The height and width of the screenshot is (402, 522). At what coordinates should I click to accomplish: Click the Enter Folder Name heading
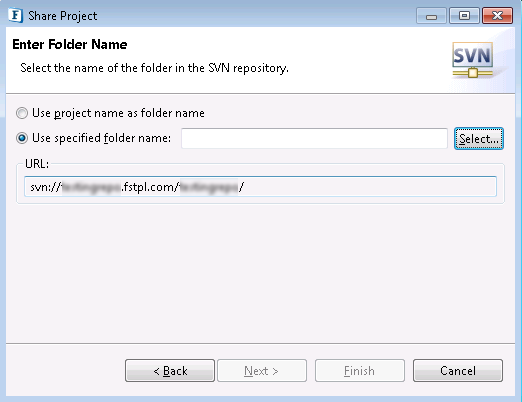70,44
